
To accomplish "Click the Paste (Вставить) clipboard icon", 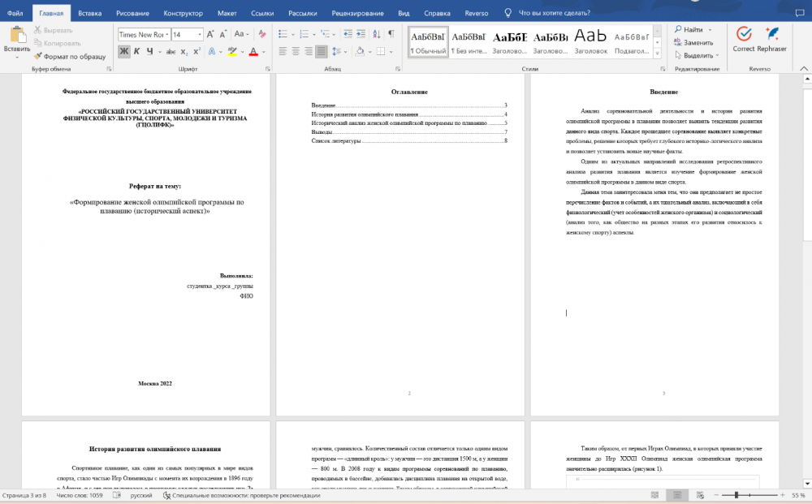I will [17, 35].
